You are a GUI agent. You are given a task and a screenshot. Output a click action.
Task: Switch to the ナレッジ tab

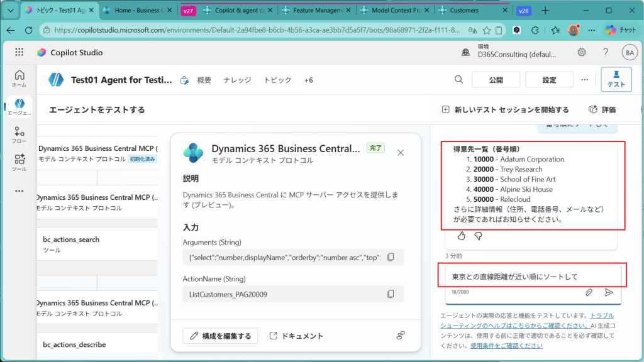tap(237, 80)
